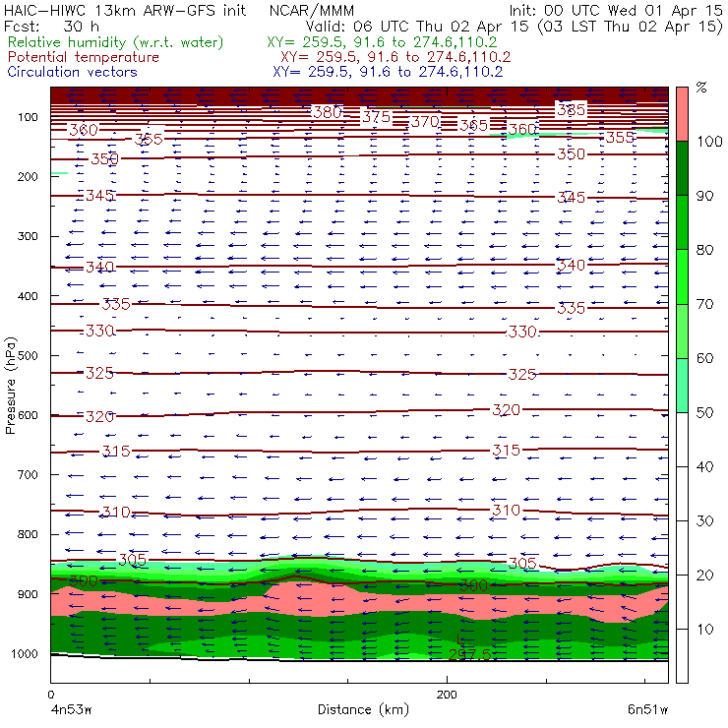Click the colorbar '10' value label
The width and height of the screenshot is (728, 728).
click(704, 630)
